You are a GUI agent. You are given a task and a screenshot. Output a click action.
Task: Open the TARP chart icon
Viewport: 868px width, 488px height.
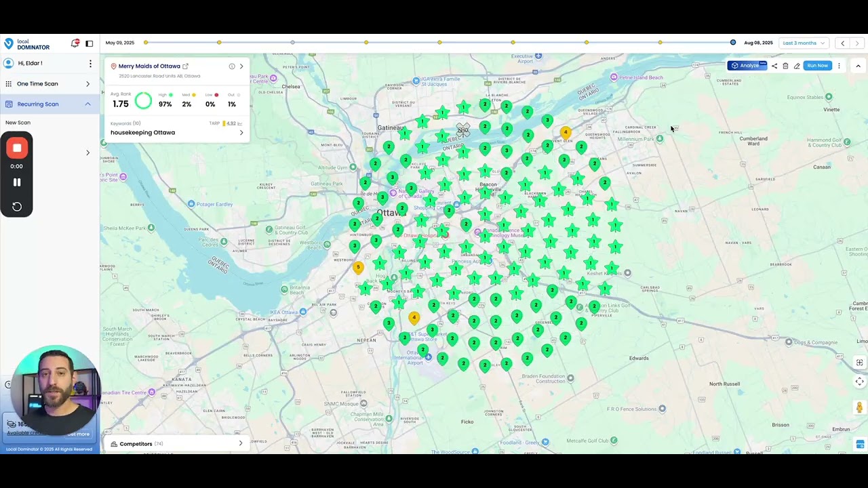[x=240, y=123]
